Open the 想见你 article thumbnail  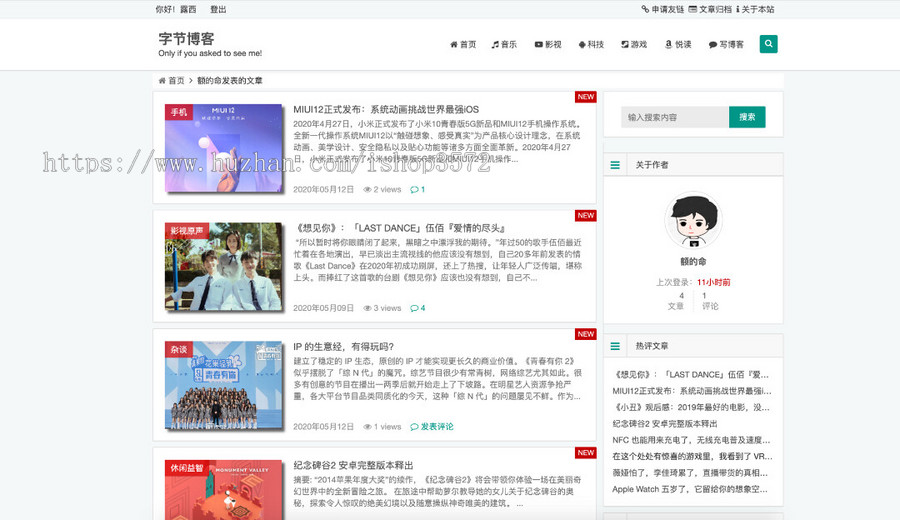click(x=223, y=267)
